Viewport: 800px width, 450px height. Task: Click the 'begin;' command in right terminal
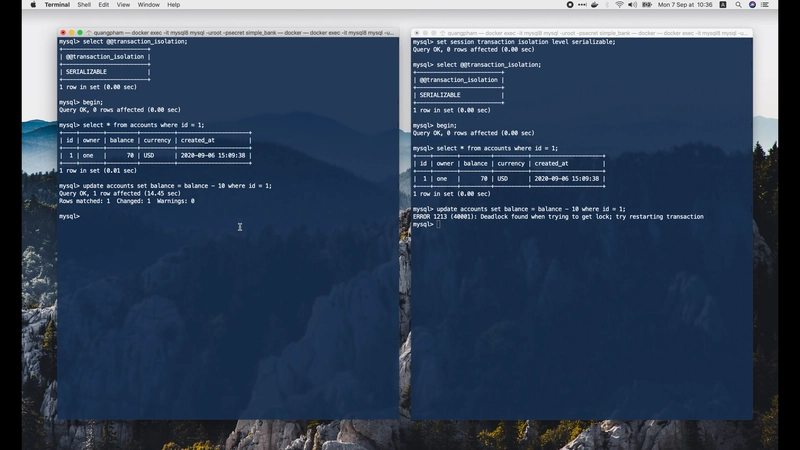(x=446, y=126)
